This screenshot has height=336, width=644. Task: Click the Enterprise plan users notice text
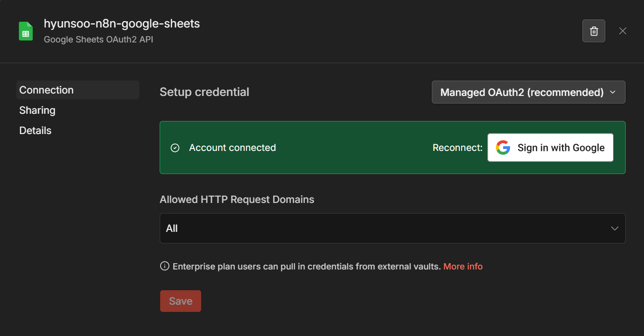pyautogui.click(x=307, y=267)
